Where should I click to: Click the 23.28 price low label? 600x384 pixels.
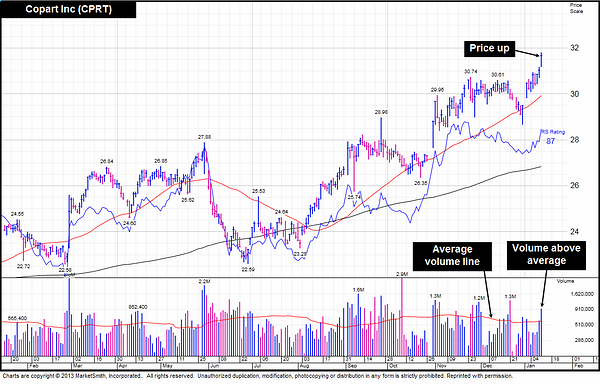coord(300,254)
